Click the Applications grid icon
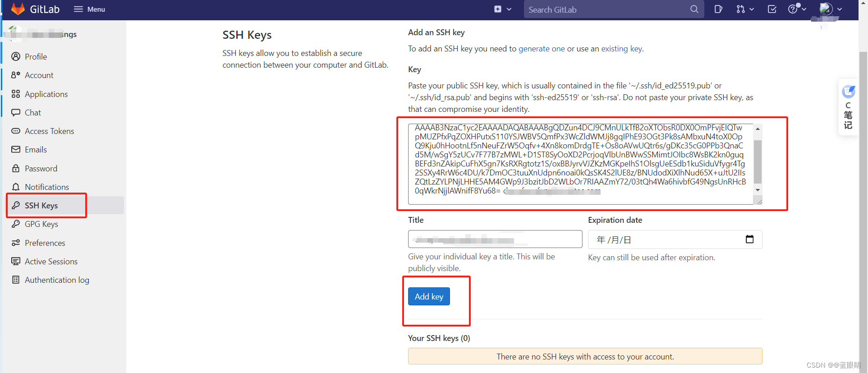 tap(16, 94)
